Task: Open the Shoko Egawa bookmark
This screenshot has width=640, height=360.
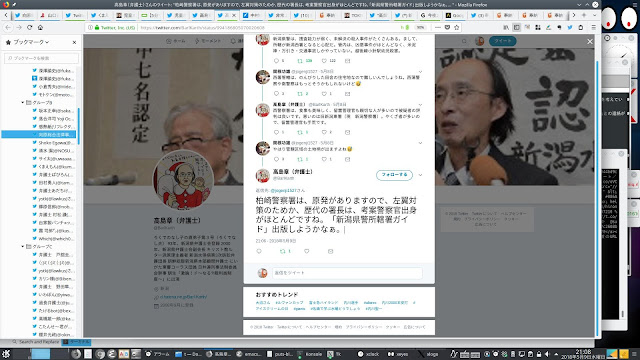Action: [x=53, y=142]
